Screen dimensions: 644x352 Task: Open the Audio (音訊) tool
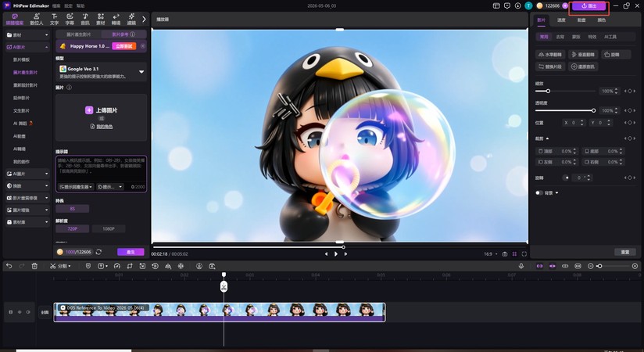pyautogui.click(x=85, y=19)
